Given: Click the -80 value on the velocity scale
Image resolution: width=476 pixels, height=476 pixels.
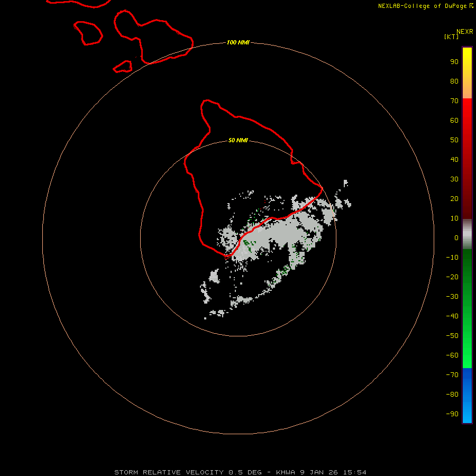Looking at the screenshot, I should (x=452, y=395).
